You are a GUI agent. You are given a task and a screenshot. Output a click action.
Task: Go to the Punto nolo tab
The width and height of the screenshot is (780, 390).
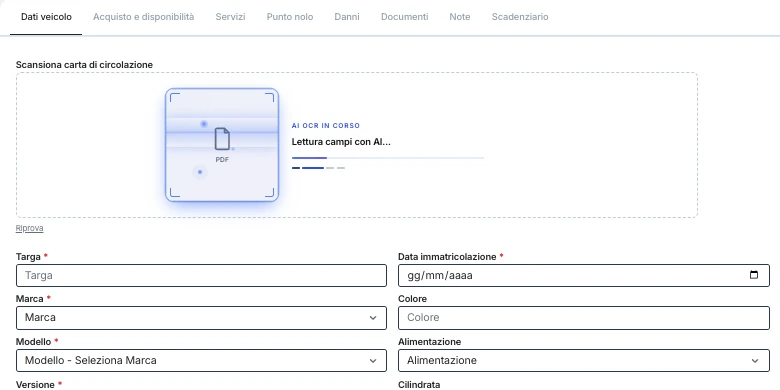coord(290,17)
